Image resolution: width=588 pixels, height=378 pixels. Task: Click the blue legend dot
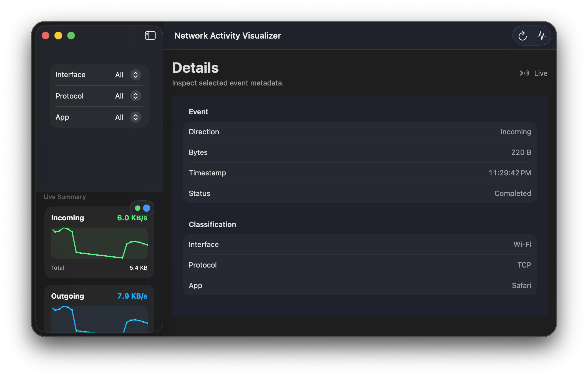(147, 208)
